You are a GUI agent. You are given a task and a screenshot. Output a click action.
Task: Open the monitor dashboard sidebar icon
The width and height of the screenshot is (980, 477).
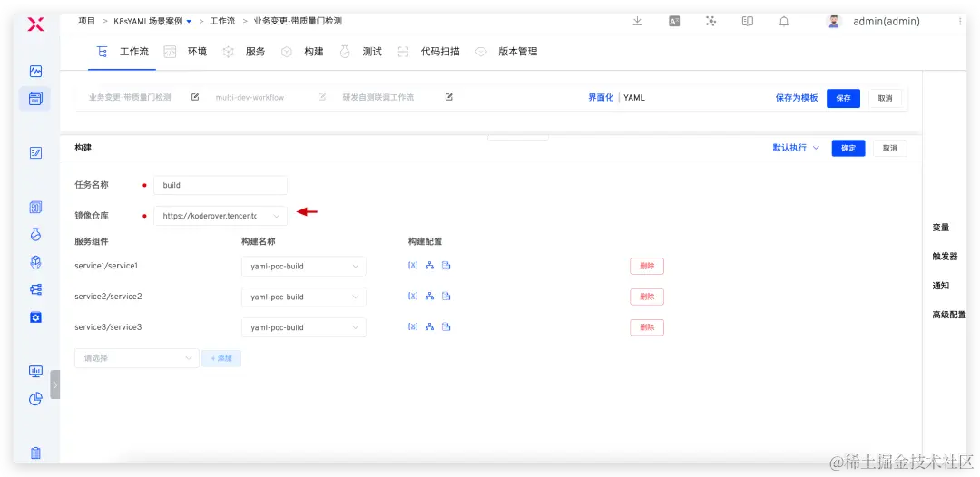pyautogui.click(x=35, y=372)
